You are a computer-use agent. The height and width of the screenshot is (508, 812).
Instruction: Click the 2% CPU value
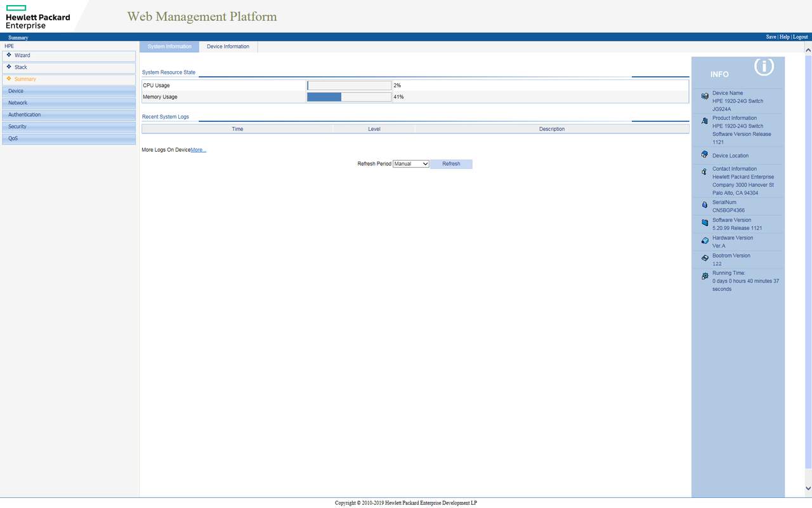(x=397, y=85)
